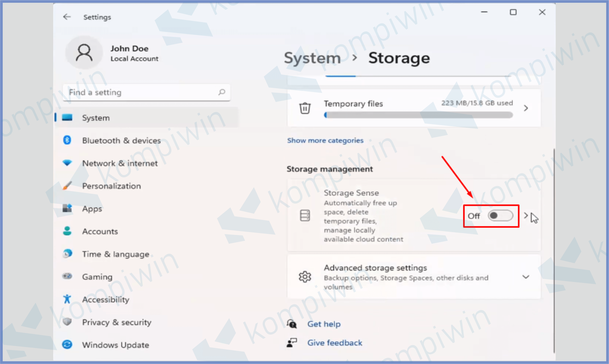
Task: Click the Bluetooth icon in sidebar
Action: click(67, 140)
